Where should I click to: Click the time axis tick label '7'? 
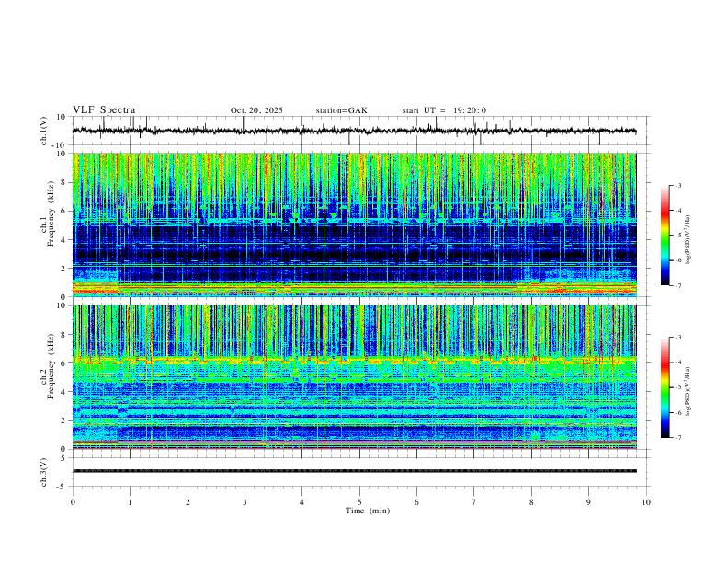(x=474, y=502)
